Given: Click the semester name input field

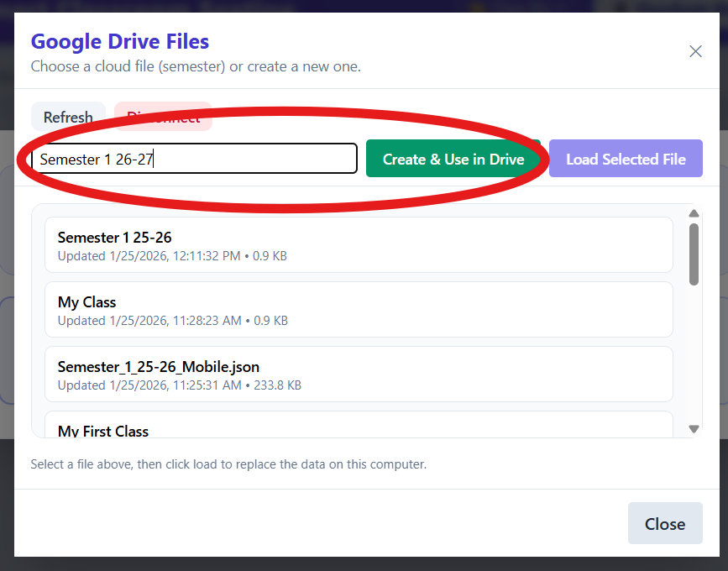Looking at the screenshot, I should pyautogui.click(x=193, y=158).
